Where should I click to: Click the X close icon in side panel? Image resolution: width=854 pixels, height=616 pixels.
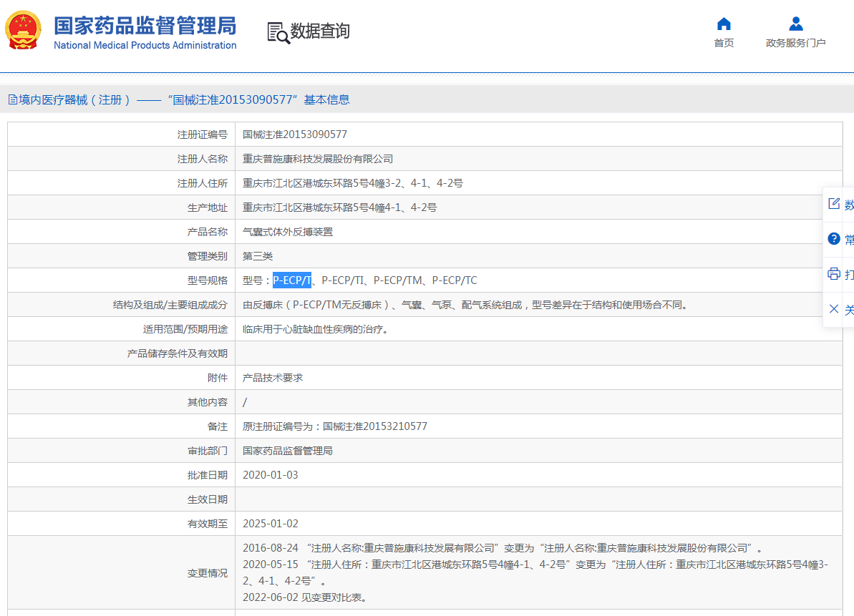pyautogui.click(x=834, y=309)
